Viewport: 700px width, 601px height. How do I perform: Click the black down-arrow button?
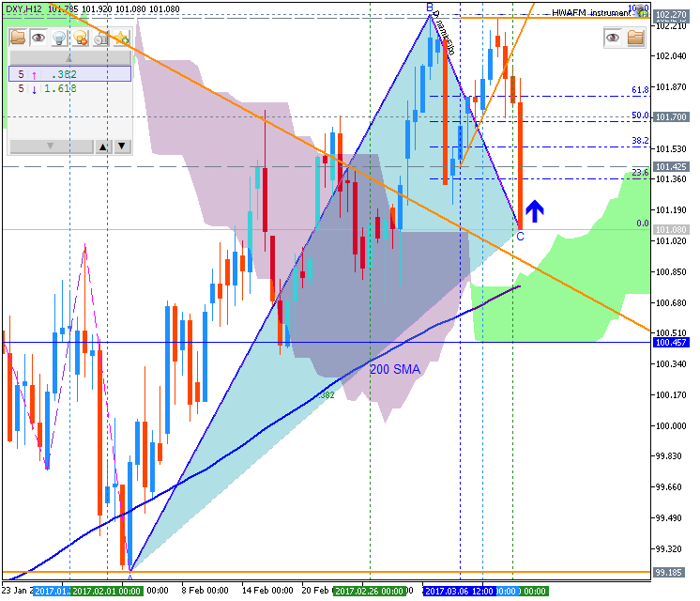(122, 146)
